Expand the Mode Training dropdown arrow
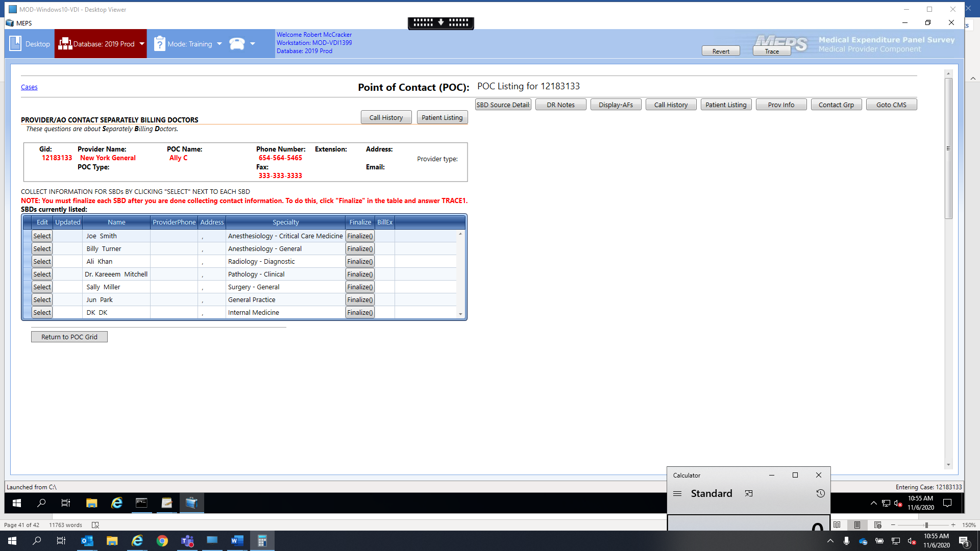The height and width of the screenshot is (551, 980). pos(219,44)
